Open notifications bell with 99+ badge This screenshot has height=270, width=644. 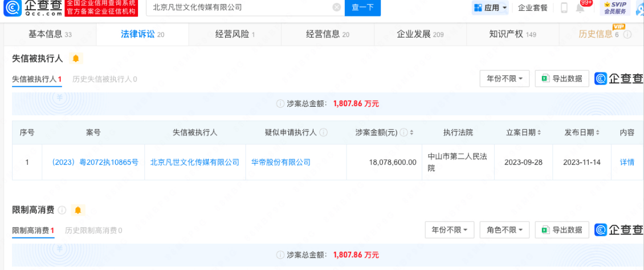coord(580,7)
